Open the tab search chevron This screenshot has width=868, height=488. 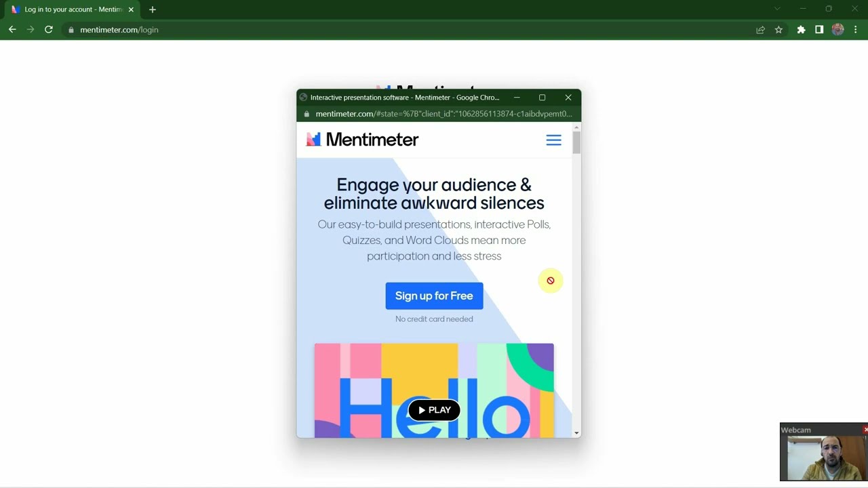click(x=777, y=9)
